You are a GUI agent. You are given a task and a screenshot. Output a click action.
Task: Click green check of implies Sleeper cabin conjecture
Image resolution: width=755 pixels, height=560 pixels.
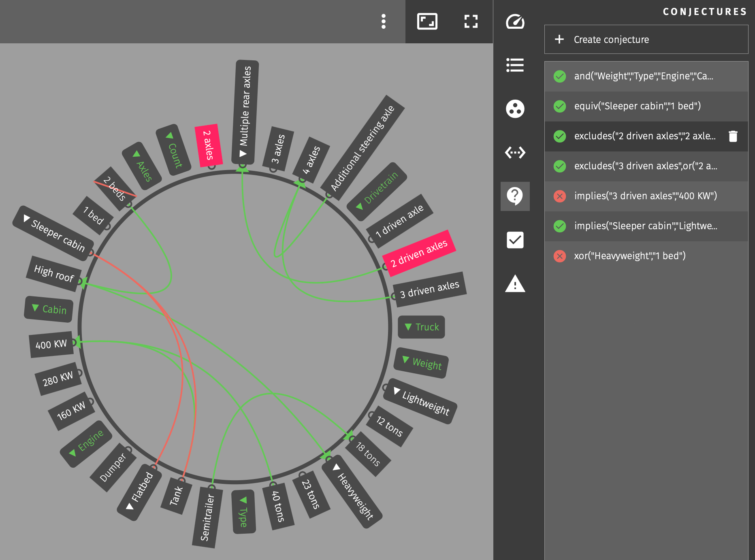[x=559, y=226]
